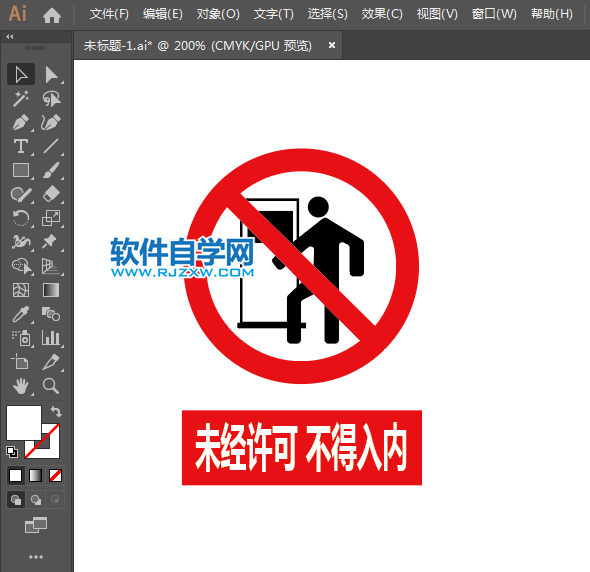Select the Column Graph tool
The image size is (590, 572).
point(51,338)
